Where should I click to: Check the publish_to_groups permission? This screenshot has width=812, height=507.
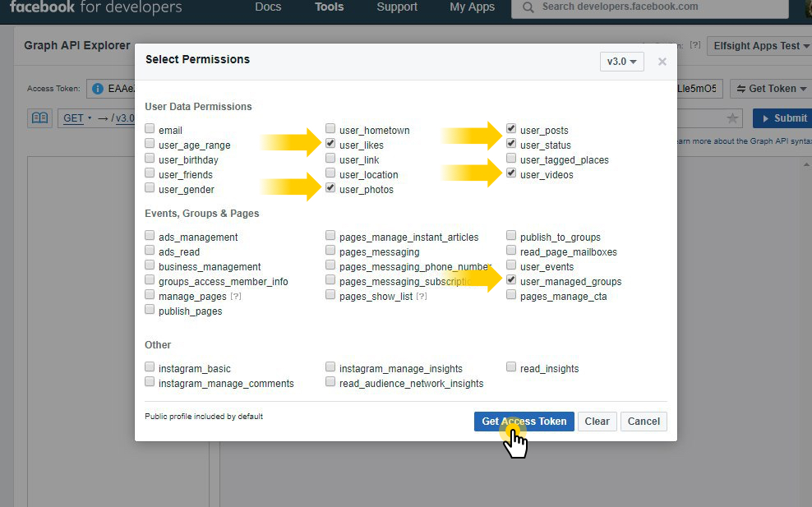click(510, 237)
